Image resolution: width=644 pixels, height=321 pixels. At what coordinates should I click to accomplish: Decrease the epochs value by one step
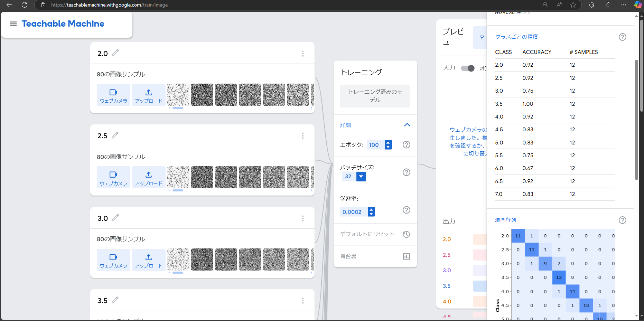tap(389, 147)
